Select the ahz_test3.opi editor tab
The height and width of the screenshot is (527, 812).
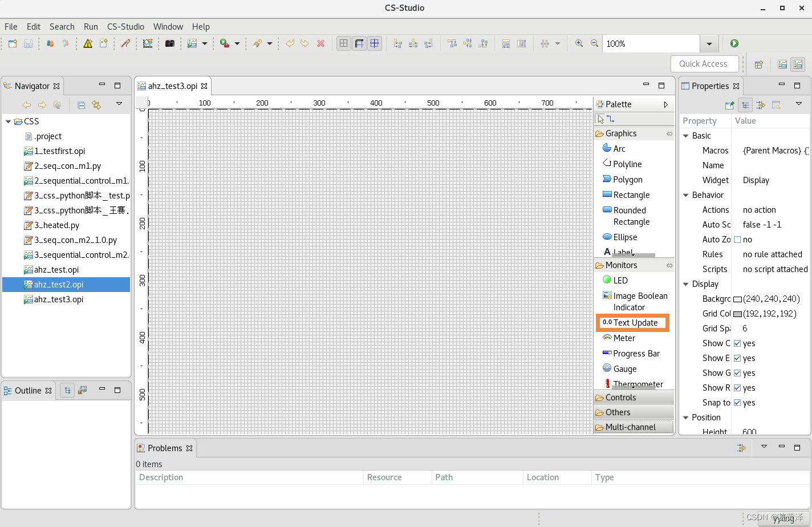(x=172, y=86)
